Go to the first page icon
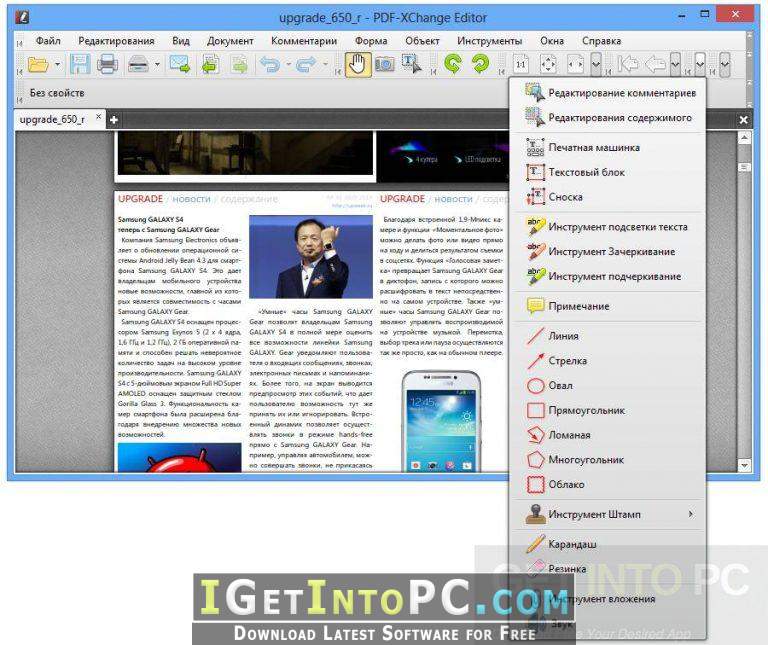This screenshot has height=645, width=768. [627, 64]
